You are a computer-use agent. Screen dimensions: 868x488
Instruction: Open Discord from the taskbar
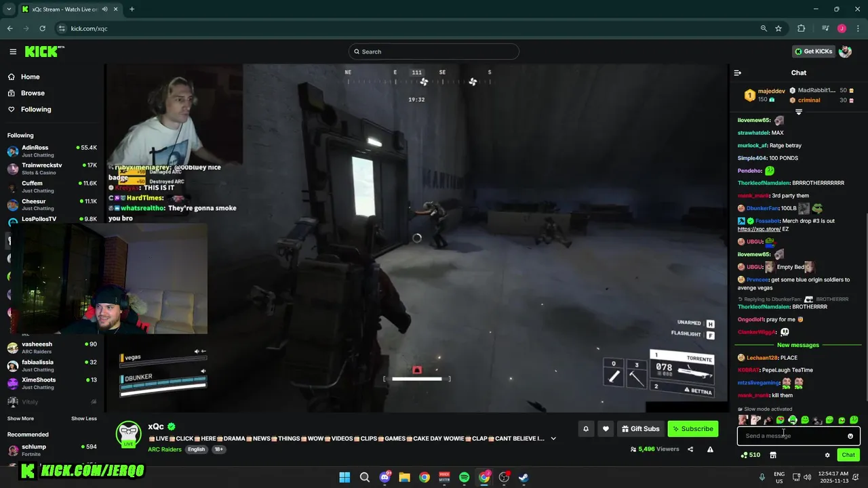click(x=384, y=477)
